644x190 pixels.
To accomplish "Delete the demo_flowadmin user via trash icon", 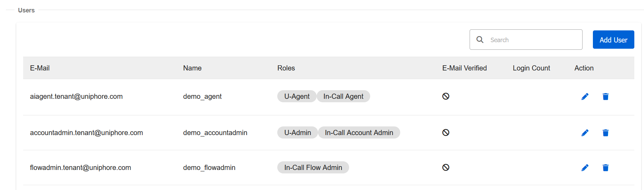I will pos(605,168).
